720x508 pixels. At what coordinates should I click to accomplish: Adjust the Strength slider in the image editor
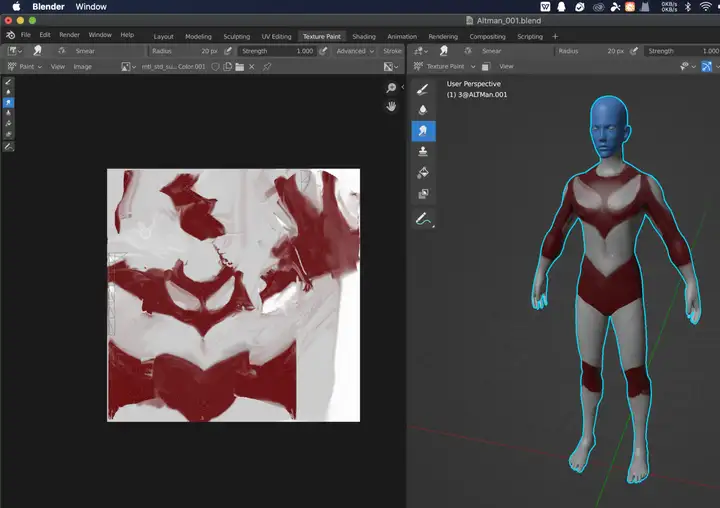coord(277,51)
